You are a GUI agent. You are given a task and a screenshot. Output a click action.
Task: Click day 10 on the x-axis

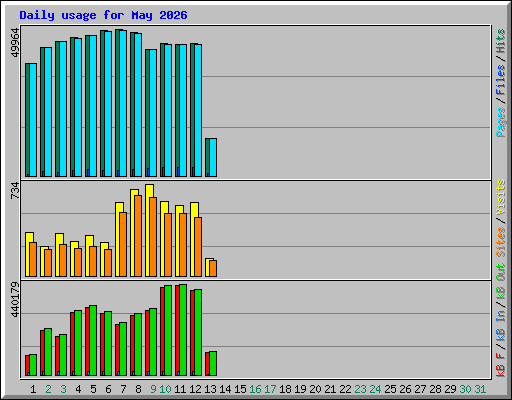165,389
